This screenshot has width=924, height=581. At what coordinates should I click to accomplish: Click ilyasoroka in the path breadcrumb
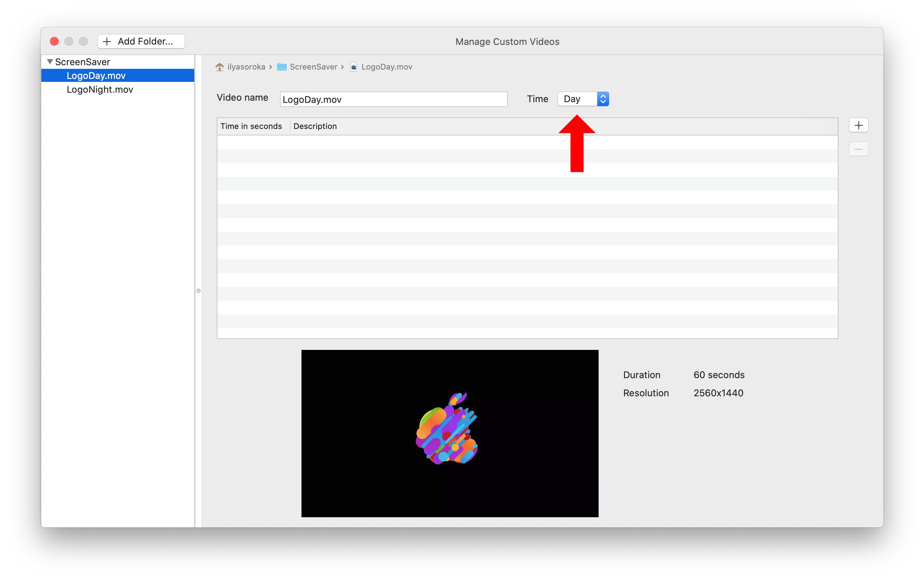click(x=246, y=67)
